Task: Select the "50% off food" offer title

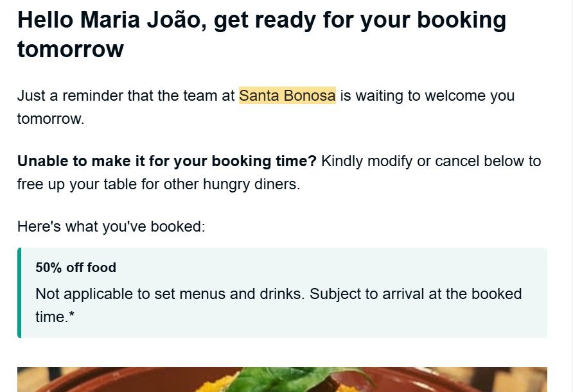Action: click(76, 268)
